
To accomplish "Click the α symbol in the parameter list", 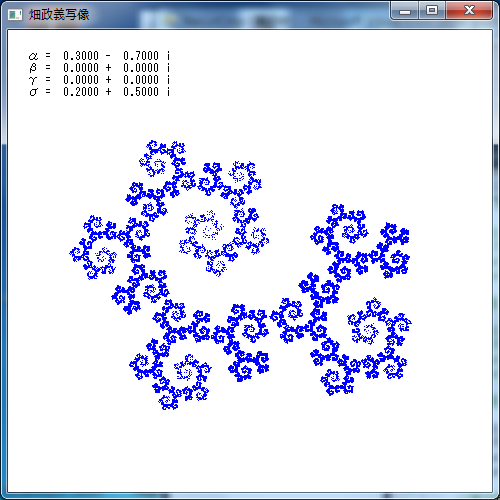I will coord(33,56).
